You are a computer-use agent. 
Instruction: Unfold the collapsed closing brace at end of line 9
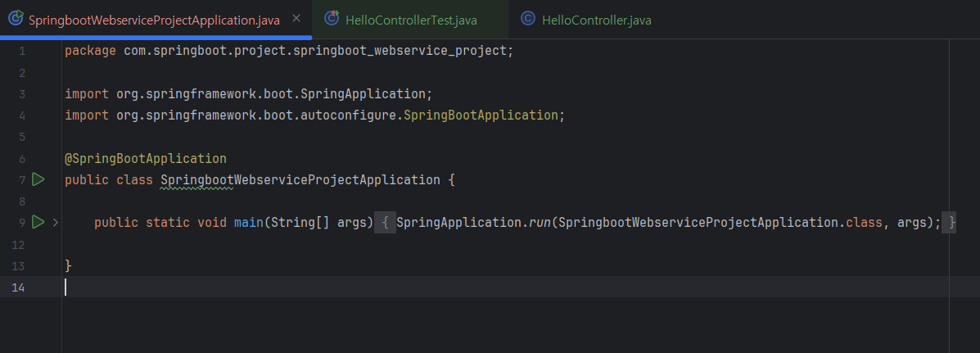(x=951, y=223)
